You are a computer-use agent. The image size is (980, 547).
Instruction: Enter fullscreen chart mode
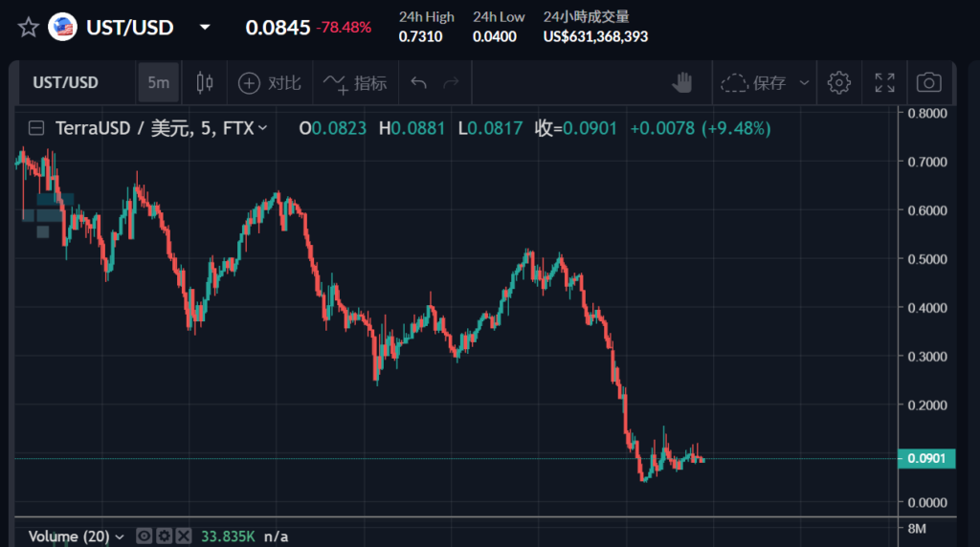pyautogui.click(x=884, y=83)
